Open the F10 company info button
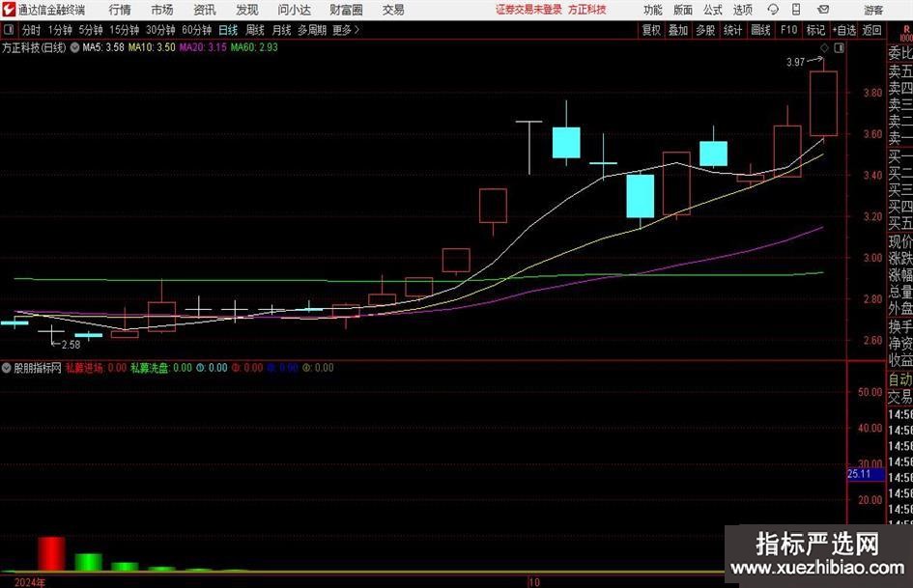This screenshot has height=588, width=913. [788, 30]
